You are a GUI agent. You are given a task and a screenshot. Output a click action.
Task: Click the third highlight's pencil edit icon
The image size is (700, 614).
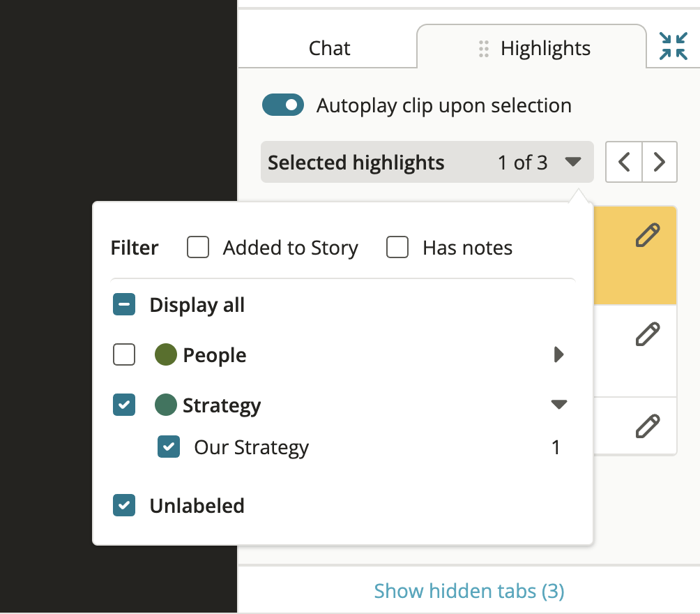[x=647, y=426]
